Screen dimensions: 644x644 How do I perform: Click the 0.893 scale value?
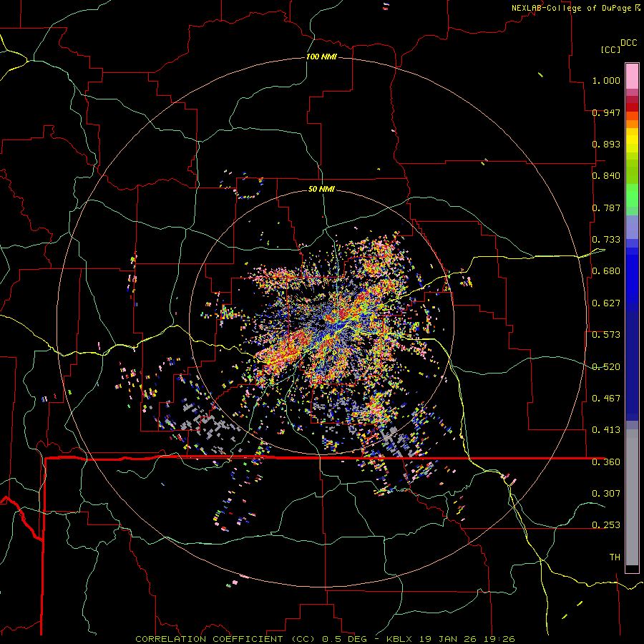[x=606, y=144]
